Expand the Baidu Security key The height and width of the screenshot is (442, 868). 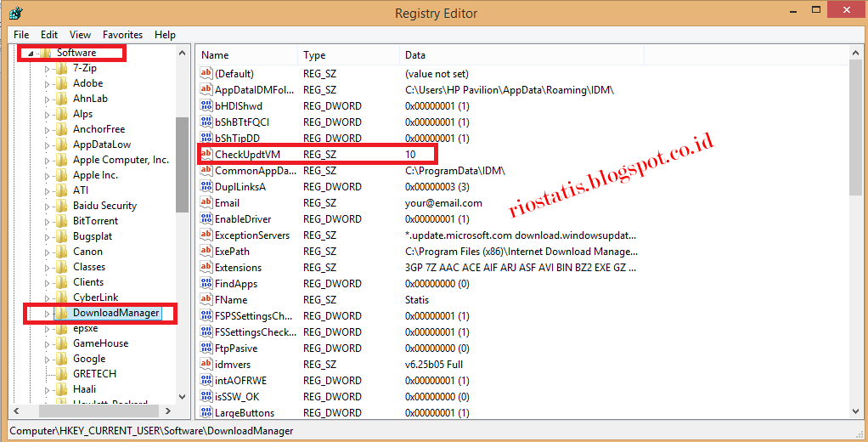(x=47, y=207)
